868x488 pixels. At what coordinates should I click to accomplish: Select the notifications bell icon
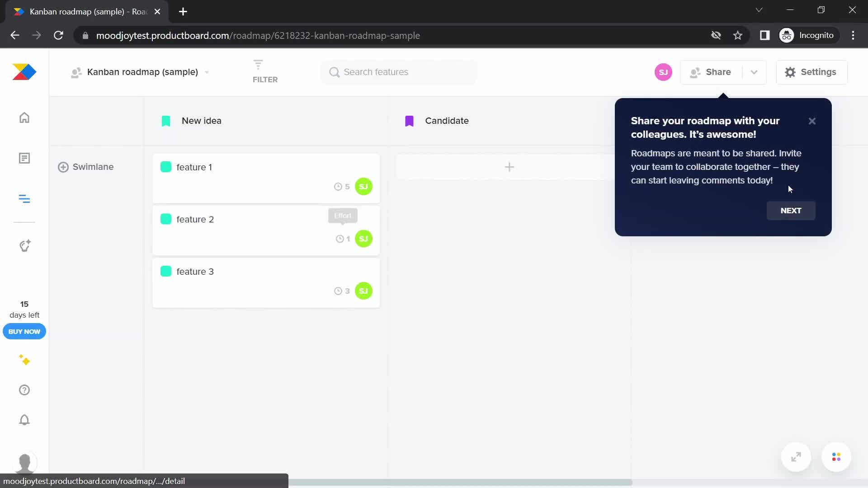pos(24,419)
